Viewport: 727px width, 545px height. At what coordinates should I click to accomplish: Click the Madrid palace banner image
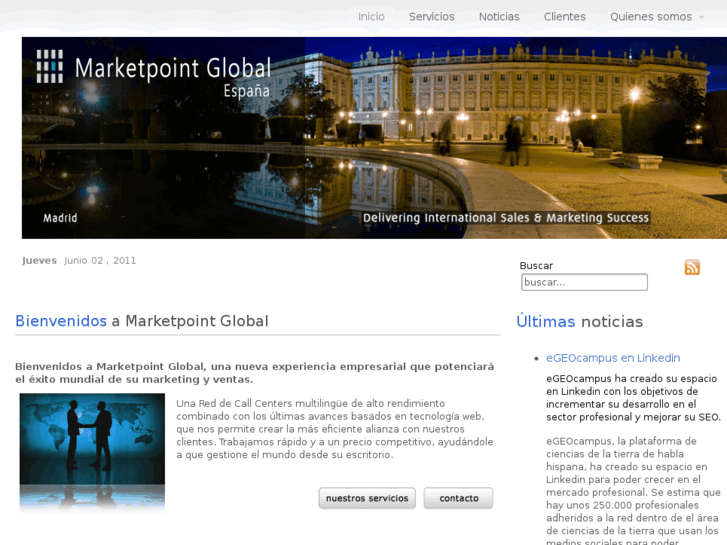[x=374, y=138]
